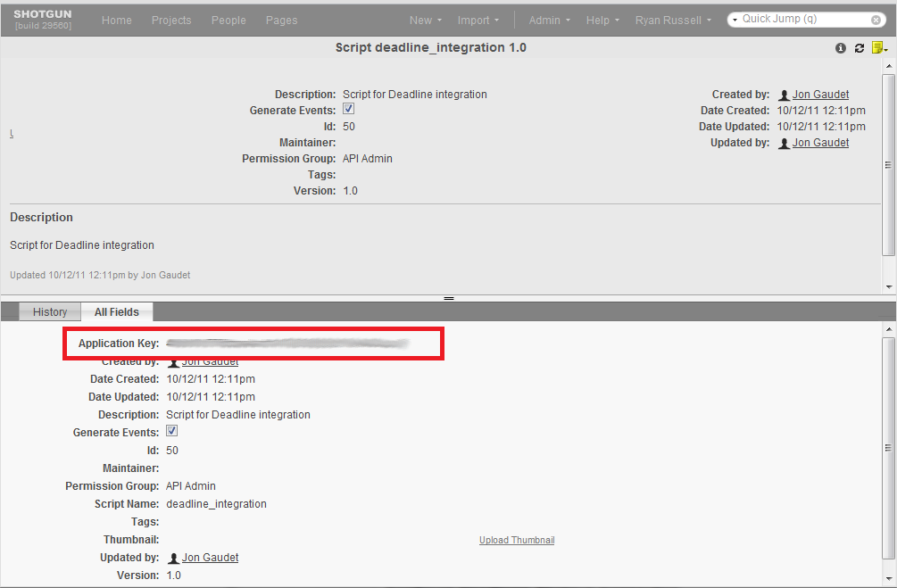Select the All Fields tab

(x=117, y=311)
